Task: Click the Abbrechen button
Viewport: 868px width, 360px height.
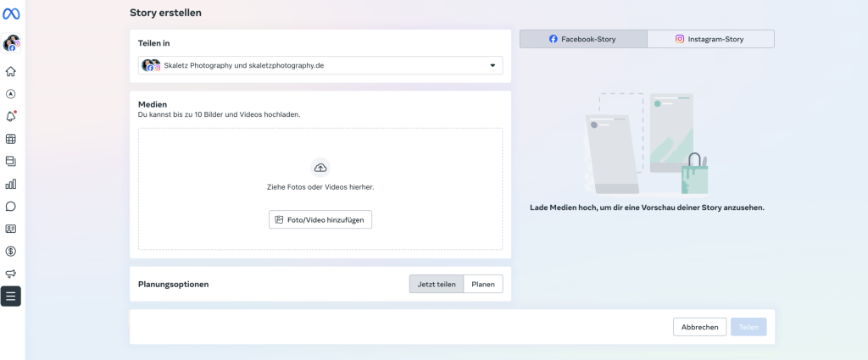Action: pos(699,327)
